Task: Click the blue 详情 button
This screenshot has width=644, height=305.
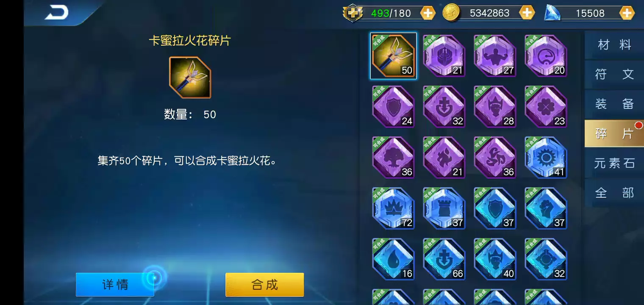Action: click(x=115, y=285)
